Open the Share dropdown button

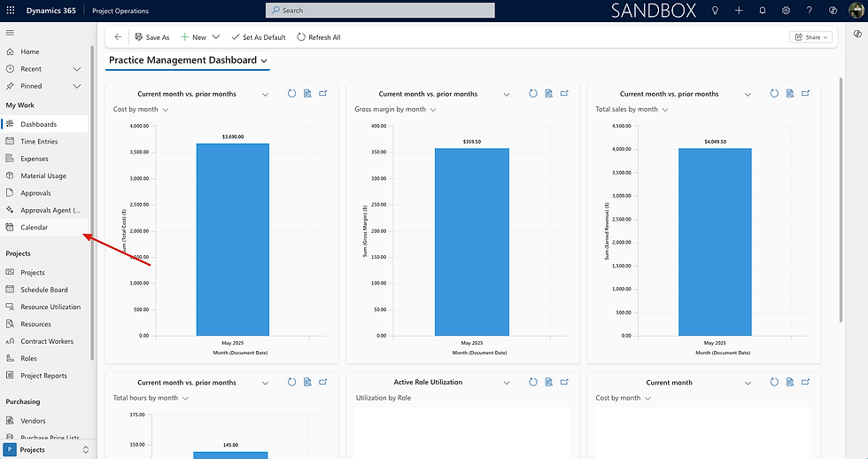coord(811,37)
